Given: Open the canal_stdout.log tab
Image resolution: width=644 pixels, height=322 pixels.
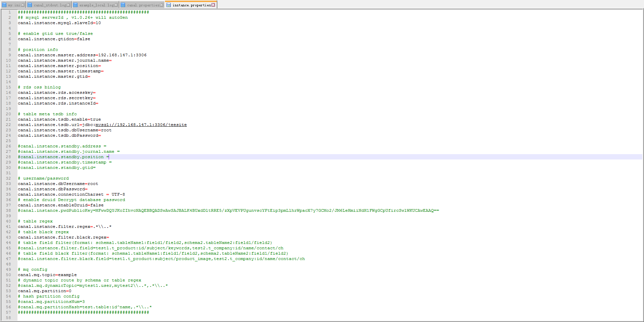Looking at the screenshot, I should pyautogui.click(x=49, y=5).
